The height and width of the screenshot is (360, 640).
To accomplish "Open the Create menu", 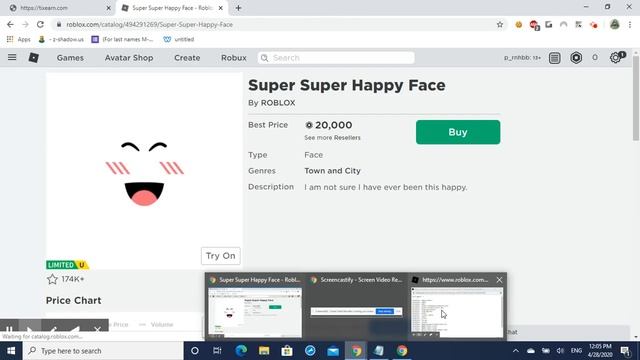I will coord(187,58).
